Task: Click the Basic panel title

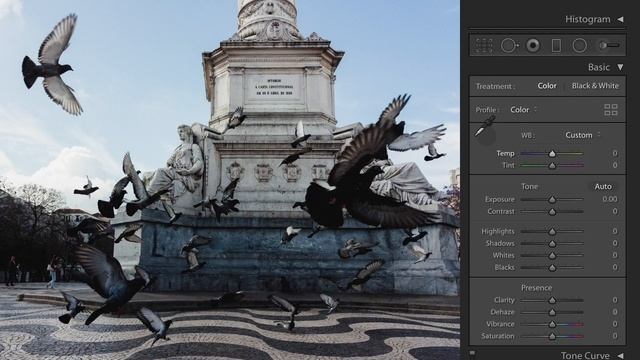Action: [599, 67]
